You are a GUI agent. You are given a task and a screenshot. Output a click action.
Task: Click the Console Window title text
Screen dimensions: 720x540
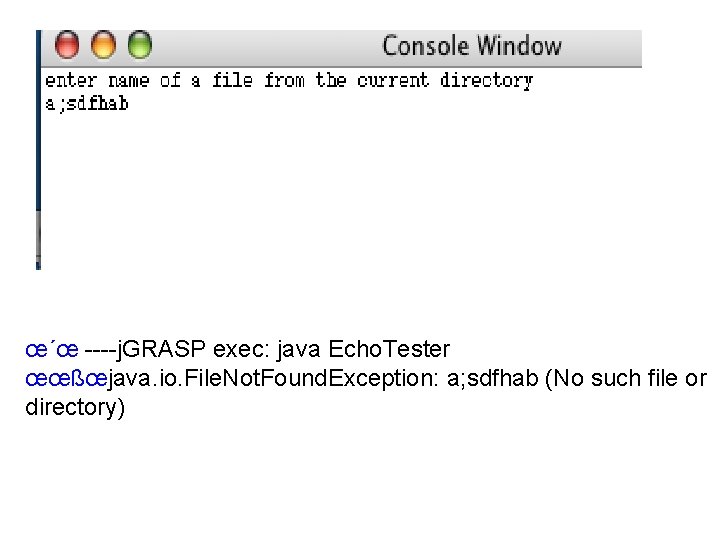[x=472, y=46]
